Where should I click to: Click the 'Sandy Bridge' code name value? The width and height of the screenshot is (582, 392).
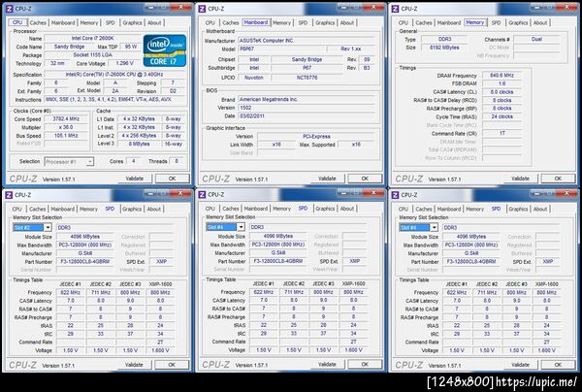point(69,47)
